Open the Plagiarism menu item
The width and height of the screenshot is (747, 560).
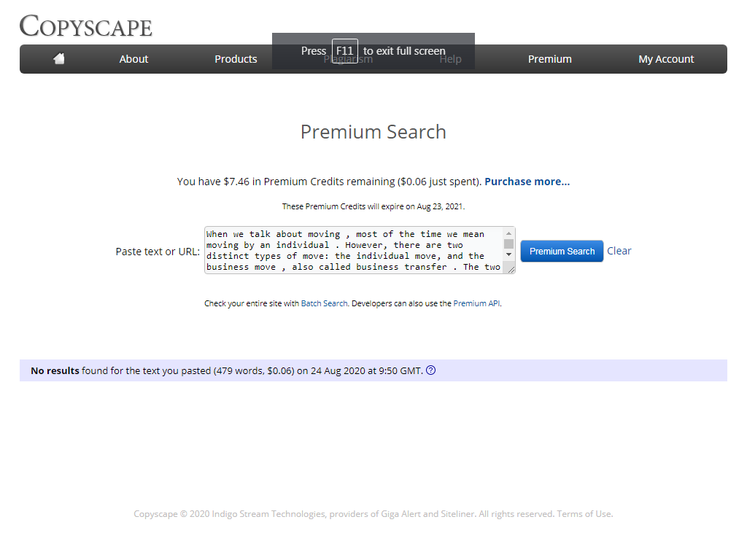coord(348,59)
